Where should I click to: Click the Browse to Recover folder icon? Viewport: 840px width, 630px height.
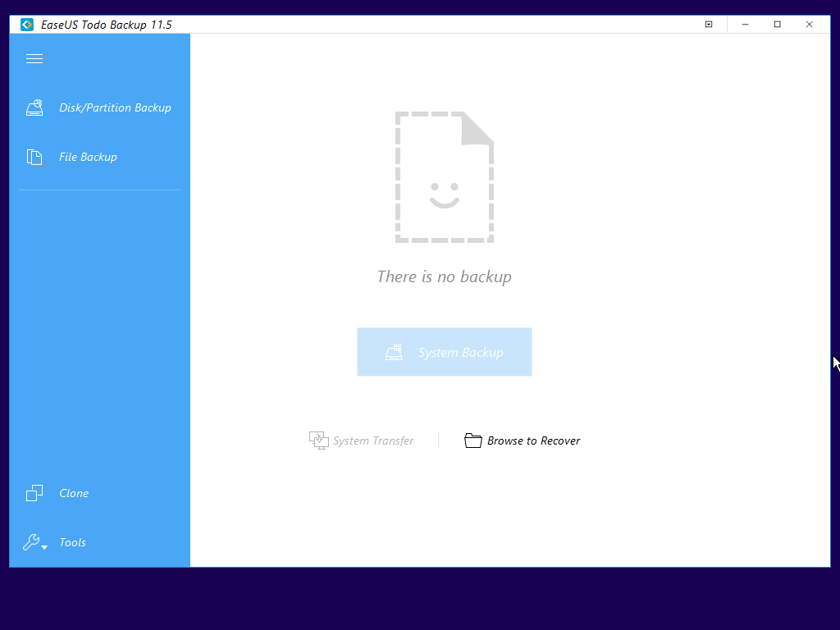(x=473, y=441)
